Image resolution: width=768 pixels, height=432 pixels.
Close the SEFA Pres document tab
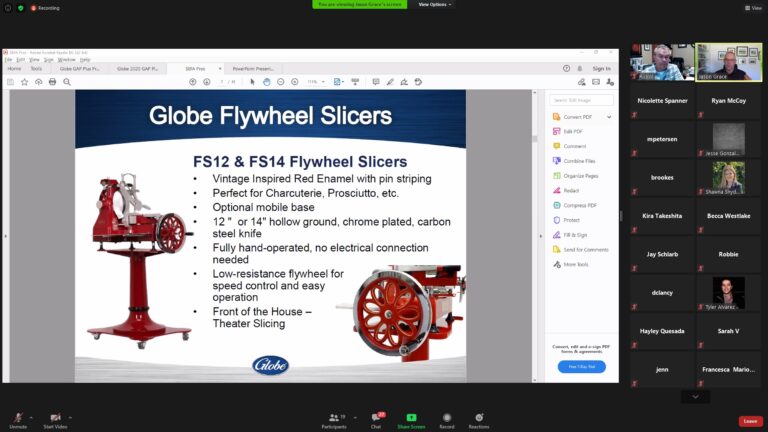click(220, 69)
